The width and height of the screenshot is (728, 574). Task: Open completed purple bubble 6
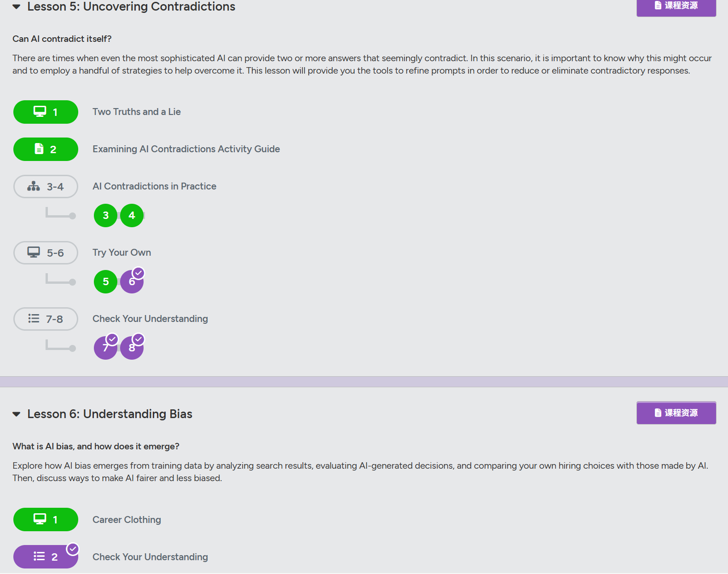(x=132, y=281)
